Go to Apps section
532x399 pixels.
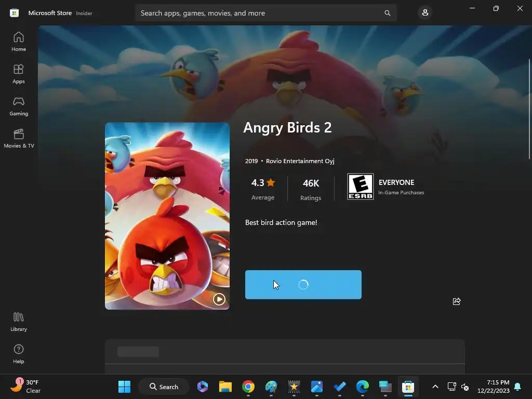point(19,74)
